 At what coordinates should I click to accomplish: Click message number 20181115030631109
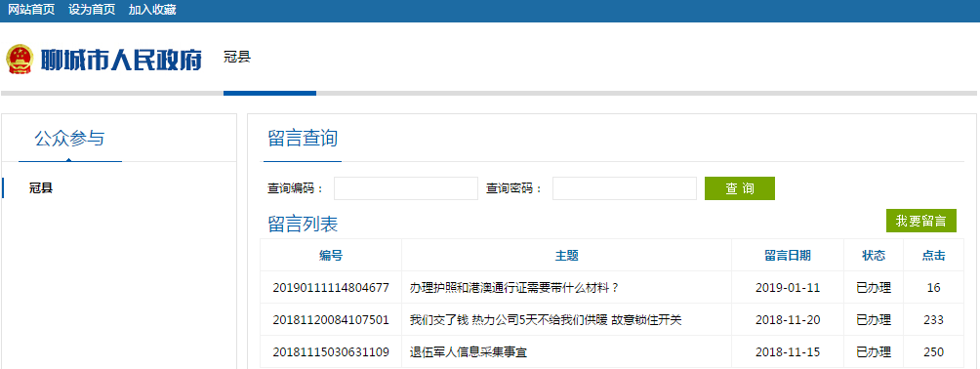331,352
